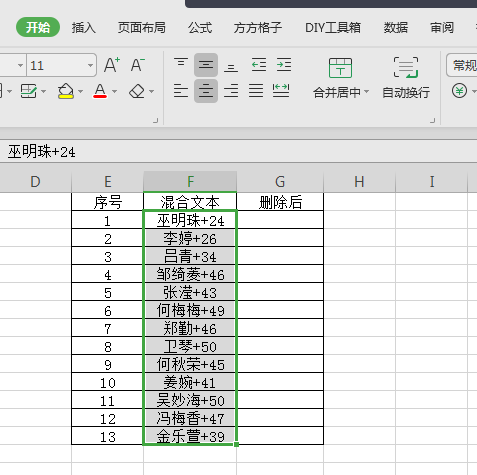Select cell 邹绮菱+46

click(x=190, y=274)
